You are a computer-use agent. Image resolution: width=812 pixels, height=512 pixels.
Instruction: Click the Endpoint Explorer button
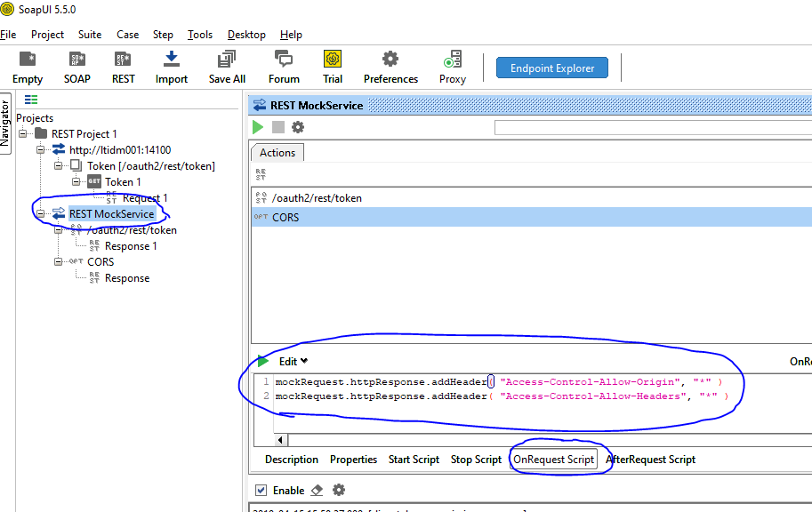pos(551,67)
